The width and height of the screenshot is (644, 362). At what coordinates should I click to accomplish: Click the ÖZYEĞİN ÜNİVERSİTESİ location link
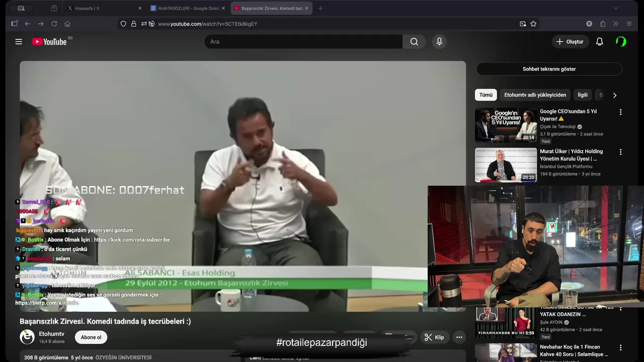[x=123, y=357]
